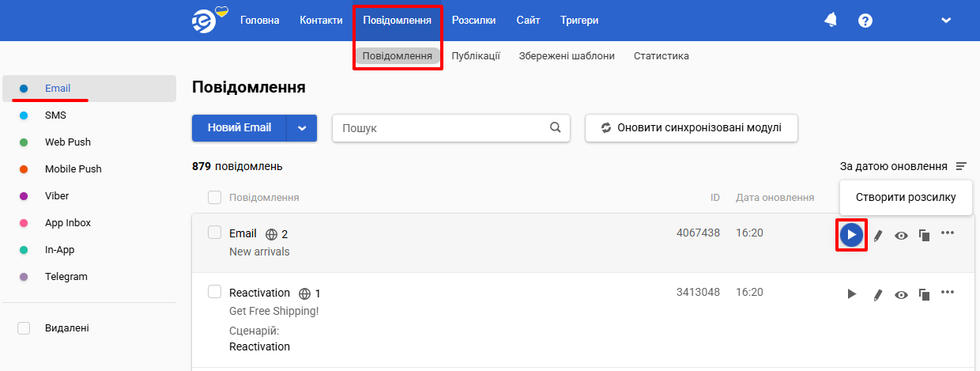Open the sort order icon
Viewport: 980px width, 371px height.
pos(961,166)
